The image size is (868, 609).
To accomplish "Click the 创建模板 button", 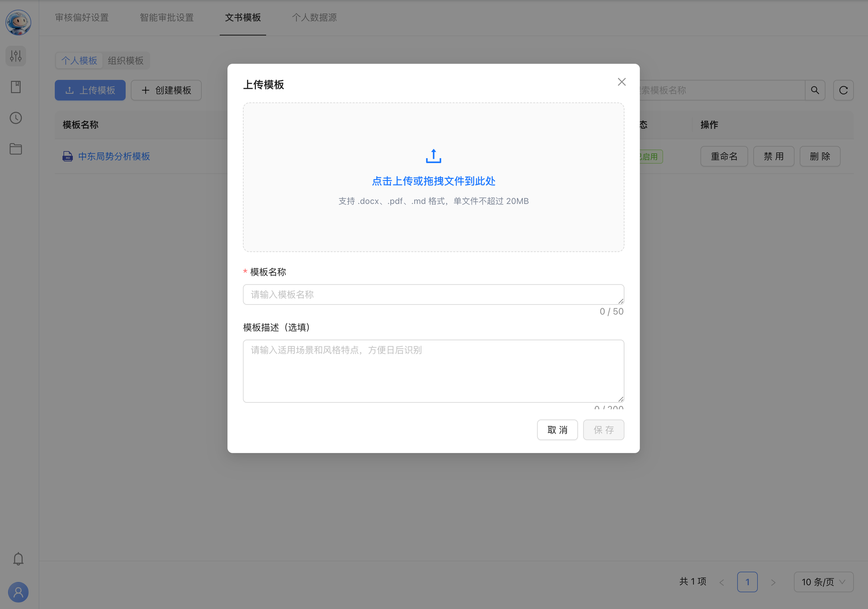I will [x=166, y=90].
